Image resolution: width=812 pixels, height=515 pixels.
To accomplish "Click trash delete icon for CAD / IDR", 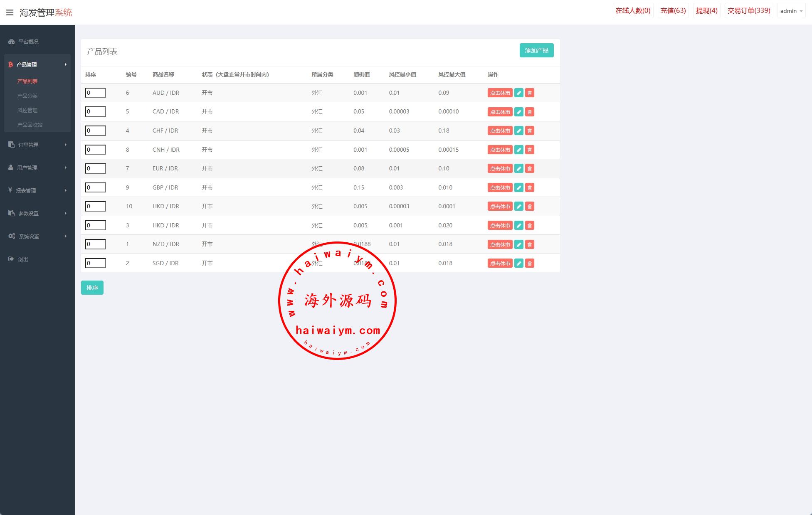I will pos(529,112).
